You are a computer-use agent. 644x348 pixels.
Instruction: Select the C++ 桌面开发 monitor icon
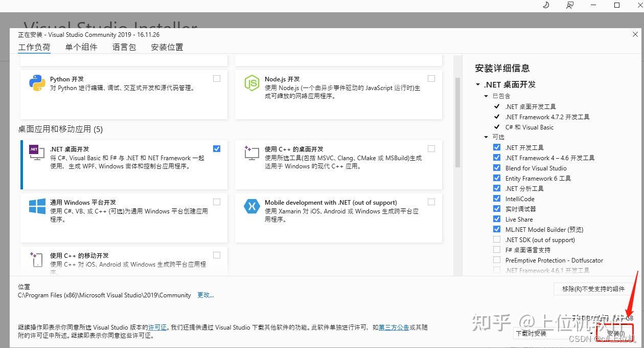tap(251, 154)
